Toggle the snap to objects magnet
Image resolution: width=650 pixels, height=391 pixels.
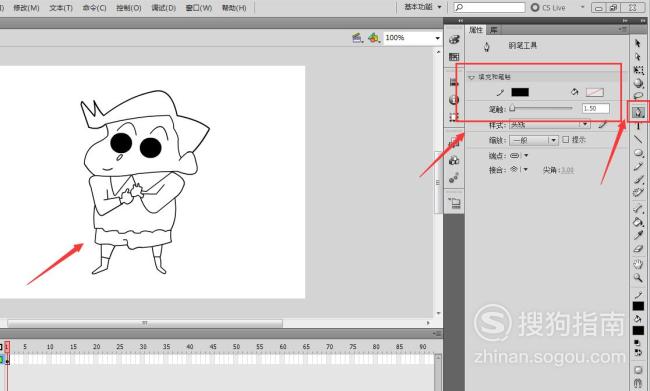[638, 383]
